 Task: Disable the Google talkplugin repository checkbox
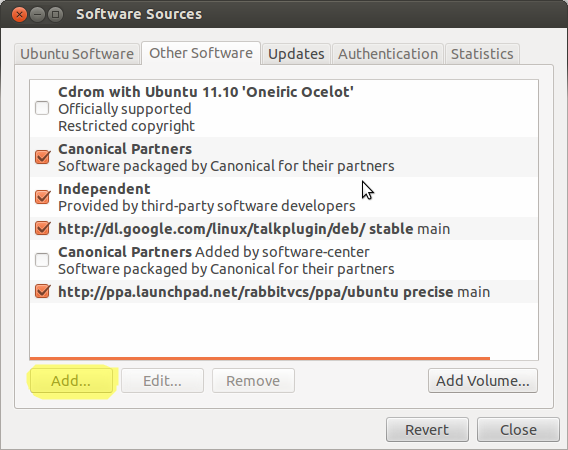pos(42,228)
